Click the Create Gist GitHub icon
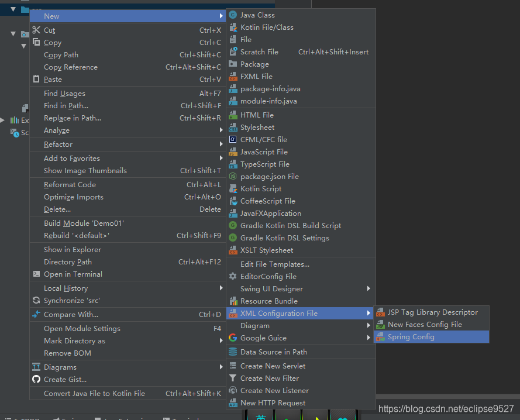 coord(36,379)
